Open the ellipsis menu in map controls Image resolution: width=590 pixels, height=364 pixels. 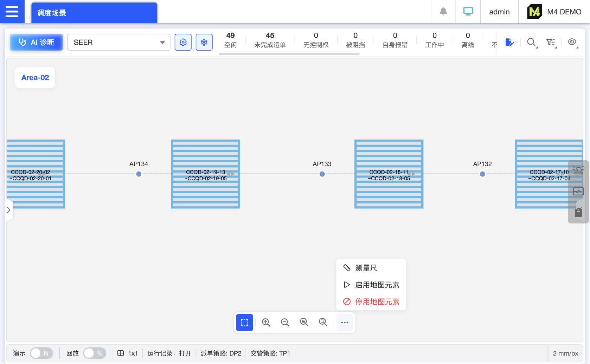(x=344, y=322)
